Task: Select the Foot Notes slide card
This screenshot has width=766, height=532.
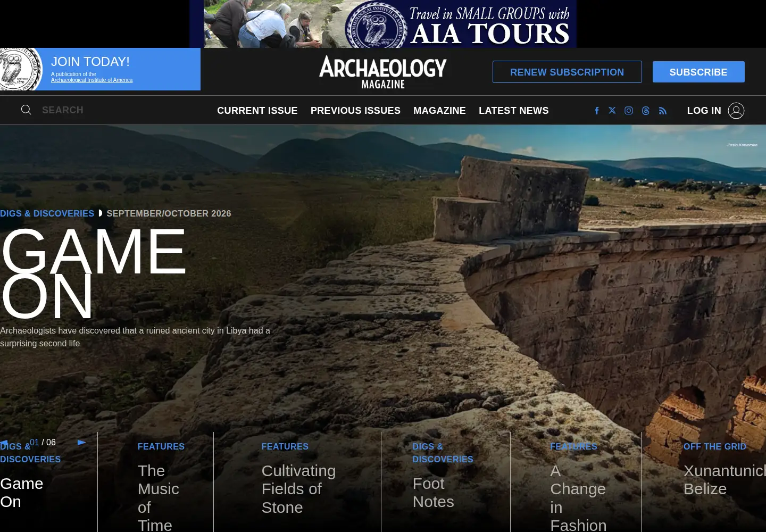Action: click(433, 493)
